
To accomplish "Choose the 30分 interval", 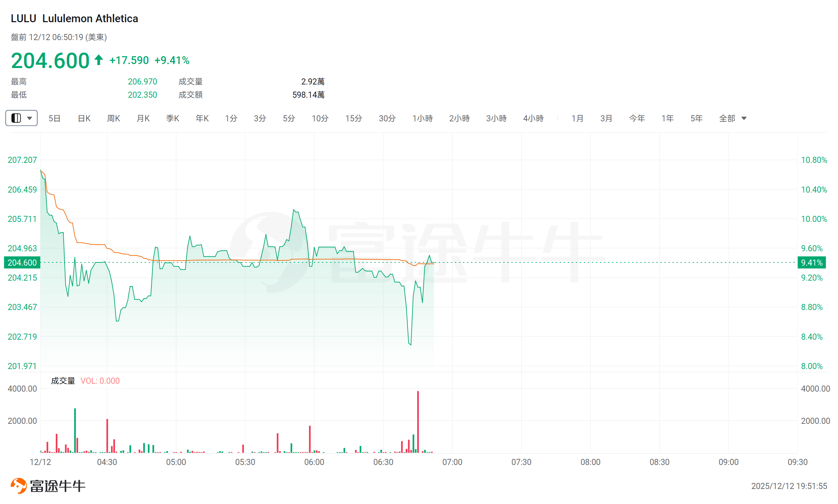I will 387,118.
